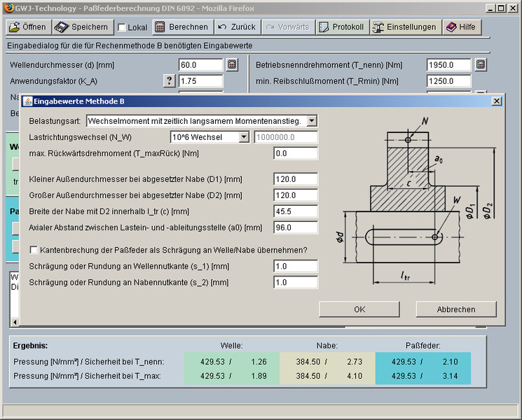
Task: Open the Hilfe help button
Action: 462,27
